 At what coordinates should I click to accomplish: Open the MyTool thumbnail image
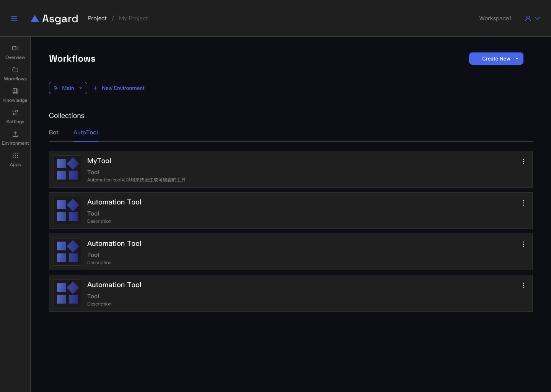67,169
